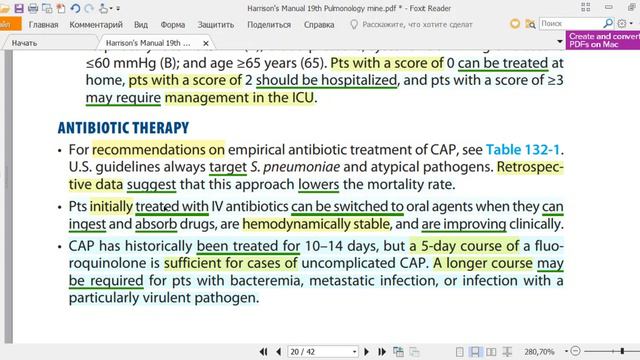This screenshot has width=640, height=360.
Task: Select the Hand tool icon in quick toolbar
Action: 103,8
